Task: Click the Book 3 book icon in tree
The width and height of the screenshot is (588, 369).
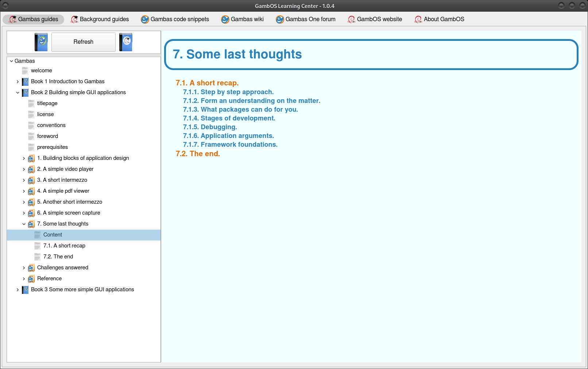Action: [25, 290]
